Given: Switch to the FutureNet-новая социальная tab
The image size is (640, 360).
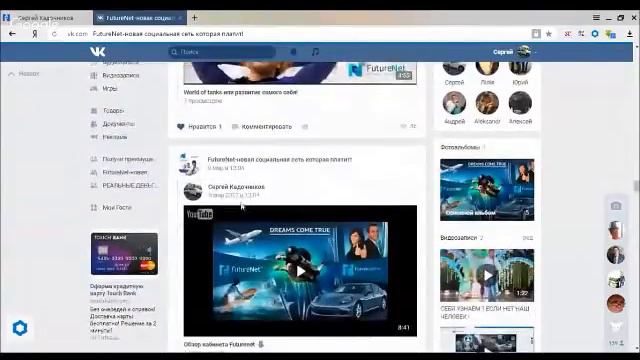Looking at the screenshot, I should point(140,18).
